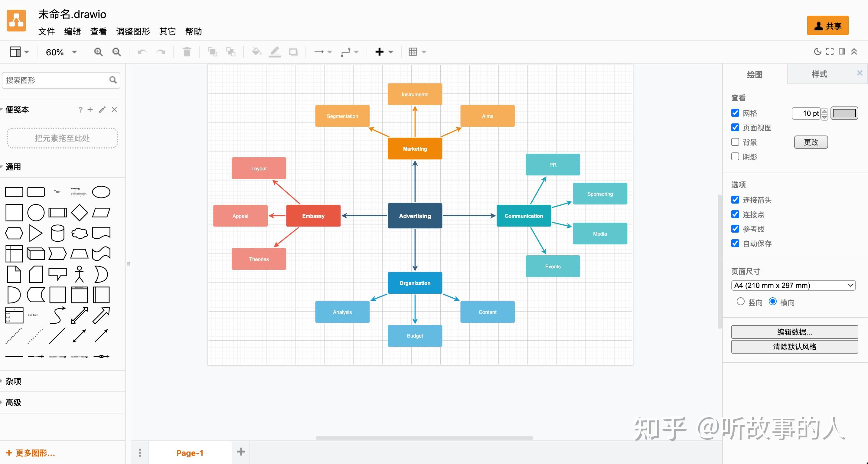Enable the 阴影 checkbox
The width and height of the screenshot is (868, 464).
(x=735, y=156)
